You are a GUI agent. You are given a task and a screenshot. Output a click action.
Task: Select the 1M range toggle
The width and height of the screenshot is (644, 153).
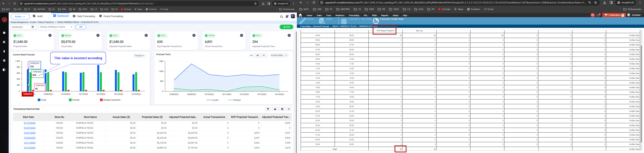257,56
